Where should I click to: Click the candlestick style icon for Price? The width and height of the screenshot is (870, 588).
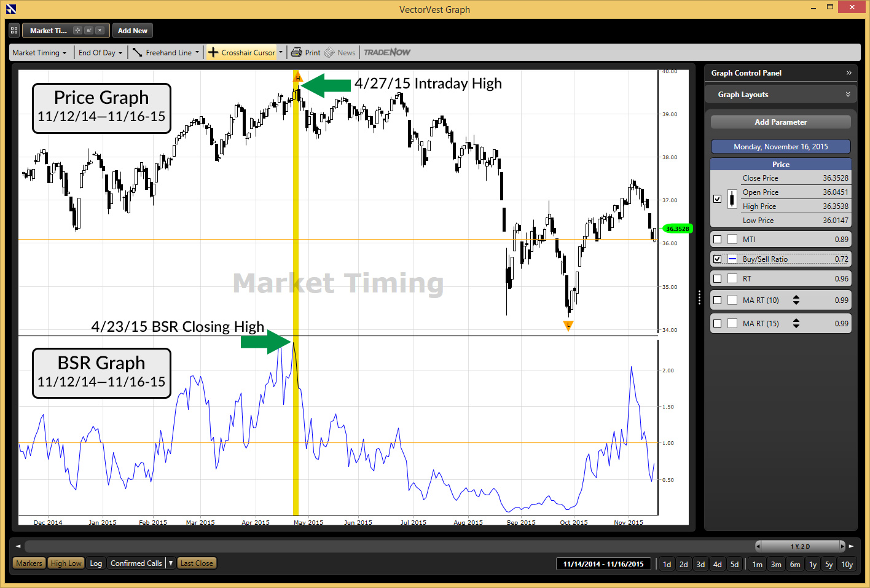[x=732, y=198]
